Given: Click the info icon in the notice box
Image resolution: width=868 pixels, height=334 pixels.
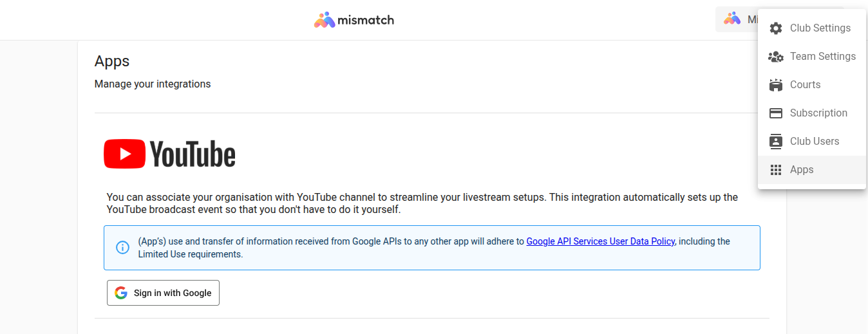Looking at the screenshot, I should pyautogui.click(x=122, y=247).
